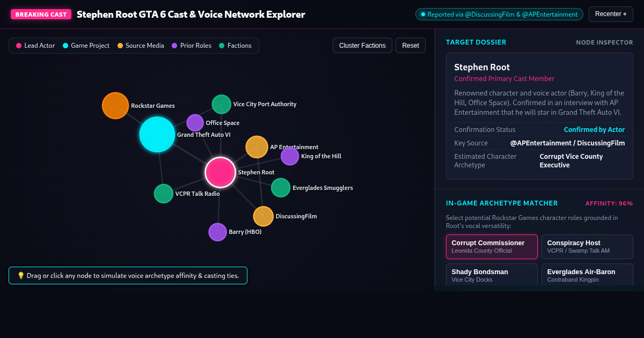Select the Vice City Port Authority node
Image resolution: width=644 pixels, height=338 pixels.
(221, 104)
